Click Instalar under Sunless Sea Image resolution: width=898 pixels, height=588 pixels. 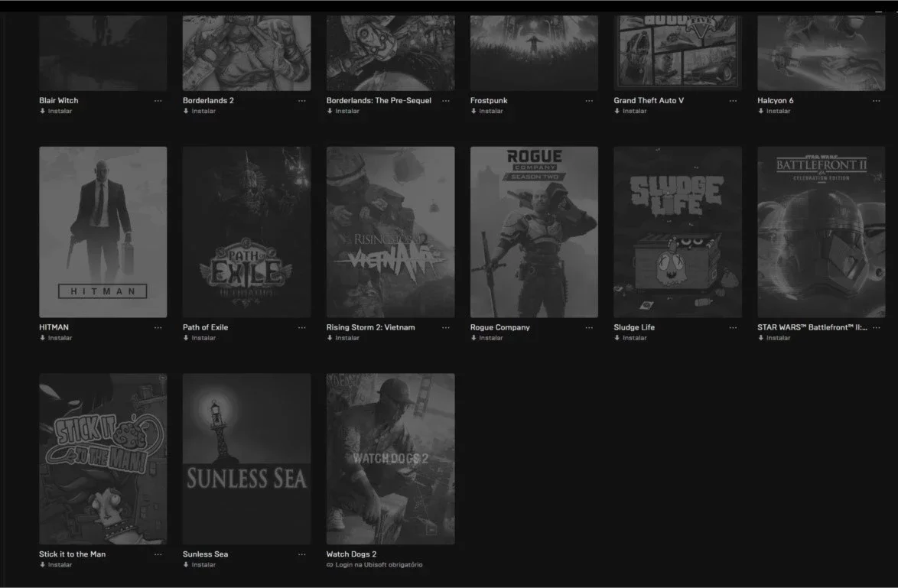(200, 564)
